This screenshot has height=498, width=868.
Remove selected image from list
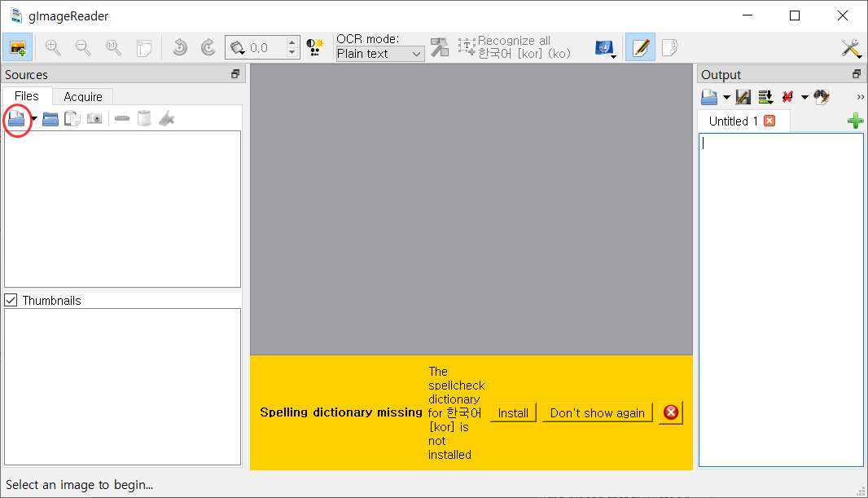point(122,118)
